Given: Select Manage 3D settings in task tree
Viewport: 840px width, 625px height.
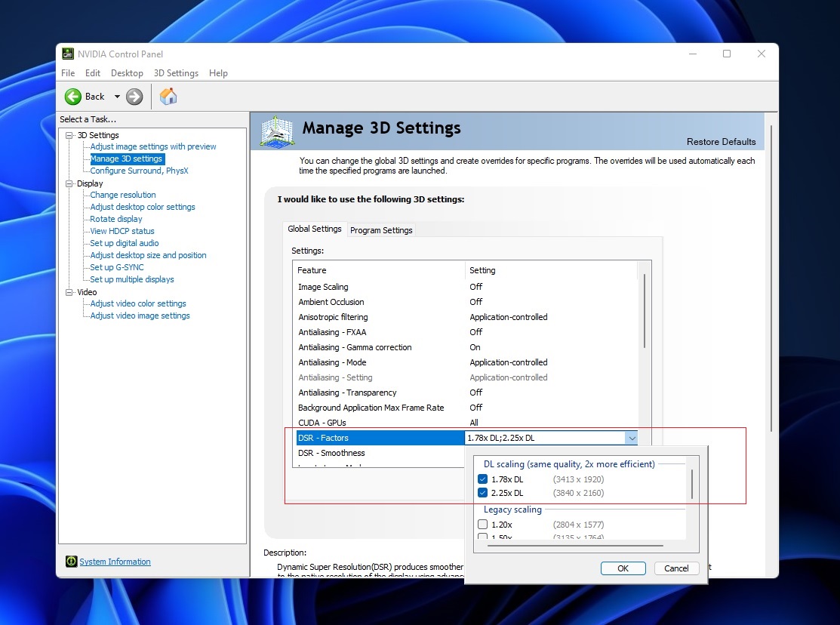Looking at the screenshot, I should click(127, 159).
